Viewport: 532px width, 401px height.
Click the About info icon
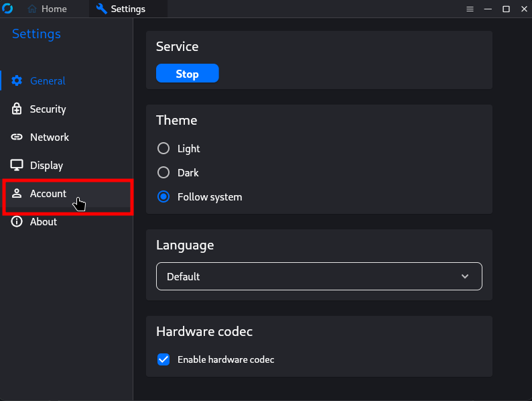pyautogui.click(x=17, y=222)
